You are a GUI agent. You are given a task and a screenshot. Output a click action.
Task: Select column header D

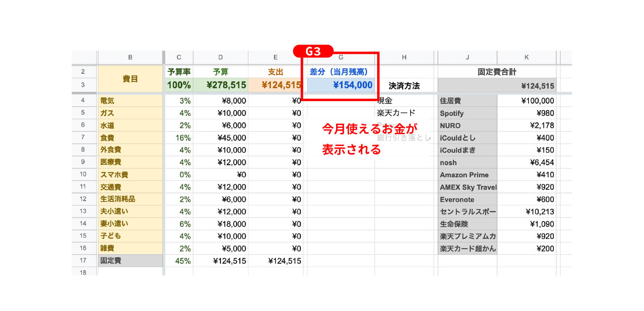click(221, 57)
